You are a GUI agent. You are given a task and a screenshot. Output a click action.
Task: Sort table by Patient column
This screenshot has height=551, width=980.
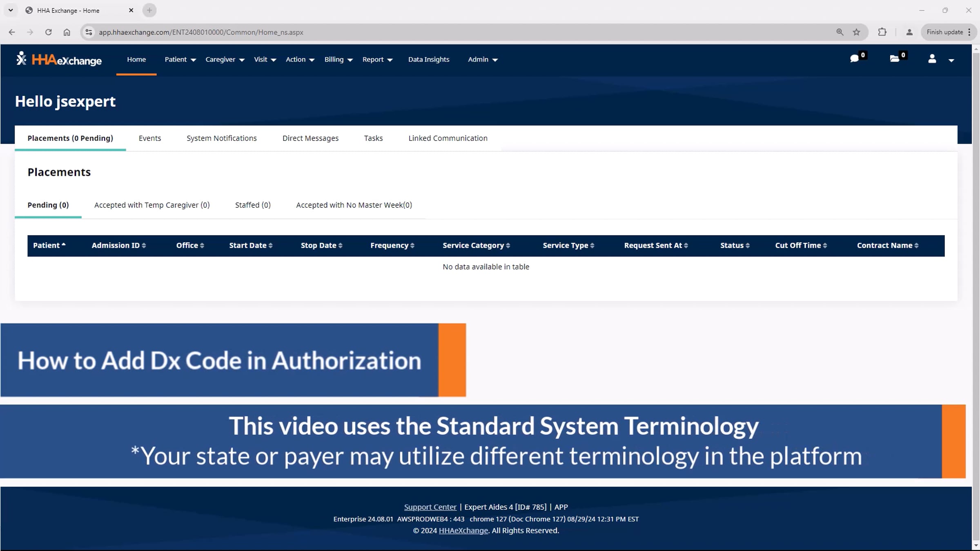tap(49, 245)
